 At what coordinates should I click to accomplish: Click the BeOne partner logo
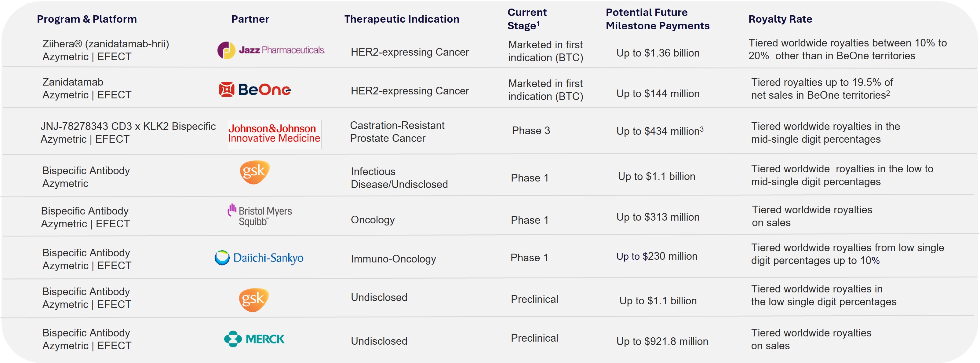point(255,90)
